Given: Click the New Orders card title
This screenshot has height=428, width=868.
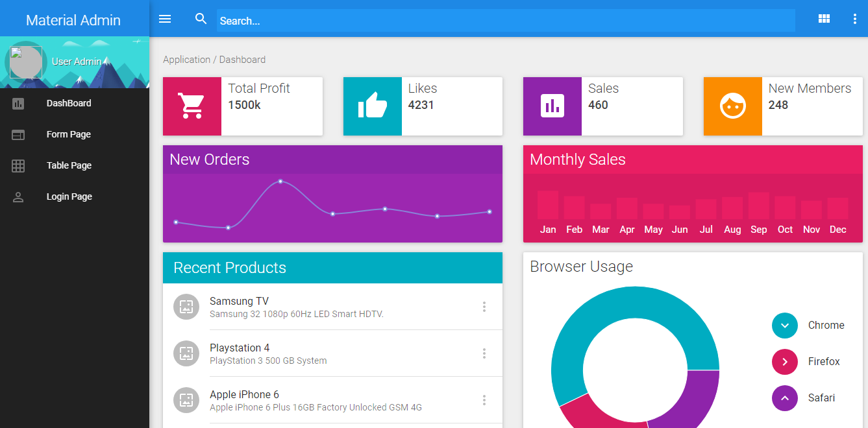Looking at the screenshot, I should pos(210,160).
